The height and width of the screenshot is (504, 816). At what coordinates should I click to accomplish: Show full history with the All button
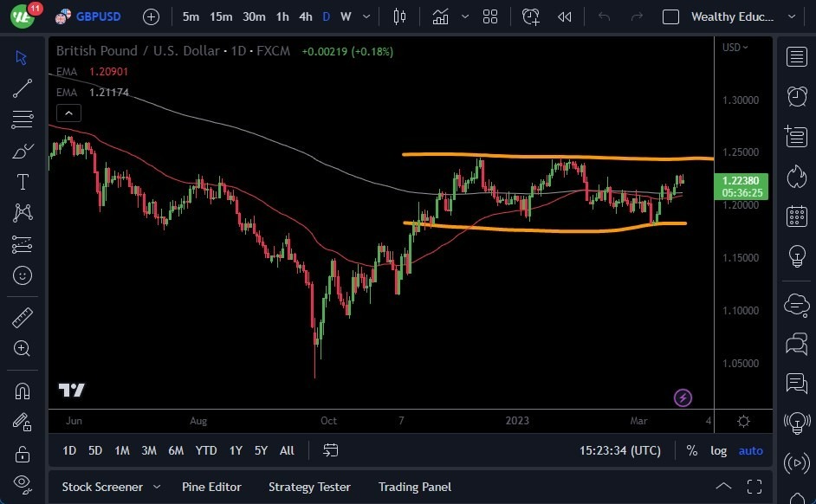pyautogui.click(x=287, y=450)
